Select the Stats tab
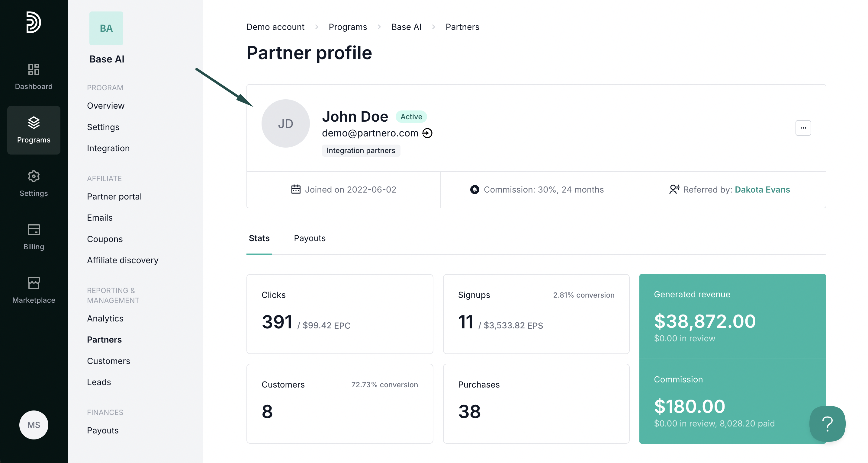The width and height of the screenshot is (868, 463). coord(259,238)
